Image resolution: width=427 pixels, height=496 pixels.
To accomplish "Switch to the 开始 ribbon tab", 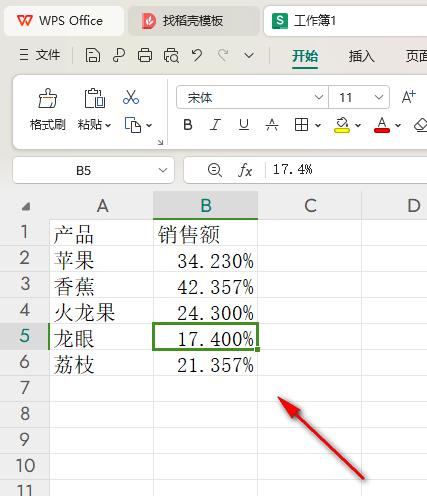I will tap(305, 56).
